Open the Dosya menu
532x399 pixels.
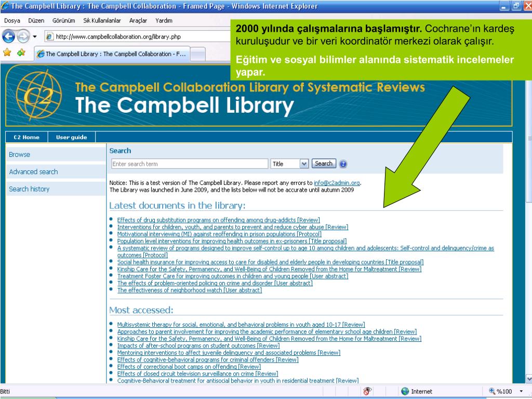tap(12, 21)
